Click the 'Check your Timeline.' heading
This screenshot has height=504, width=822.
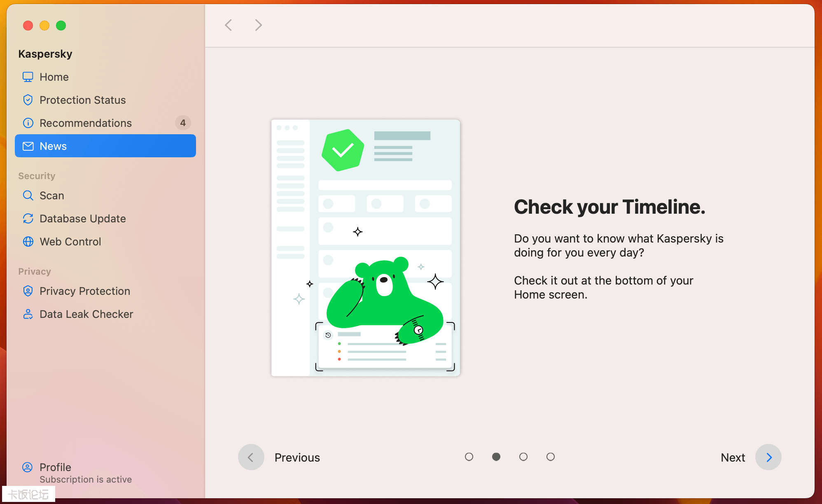coord(609,207)
